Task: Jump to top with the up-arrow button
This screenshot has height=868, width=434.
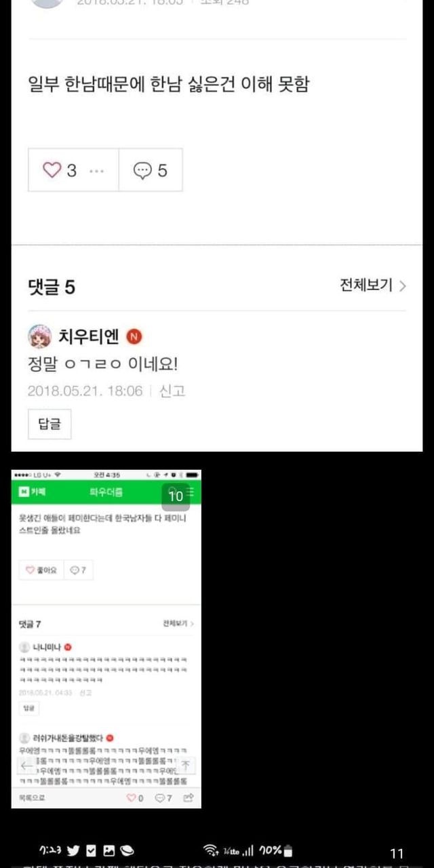Action: coord(186,766)
